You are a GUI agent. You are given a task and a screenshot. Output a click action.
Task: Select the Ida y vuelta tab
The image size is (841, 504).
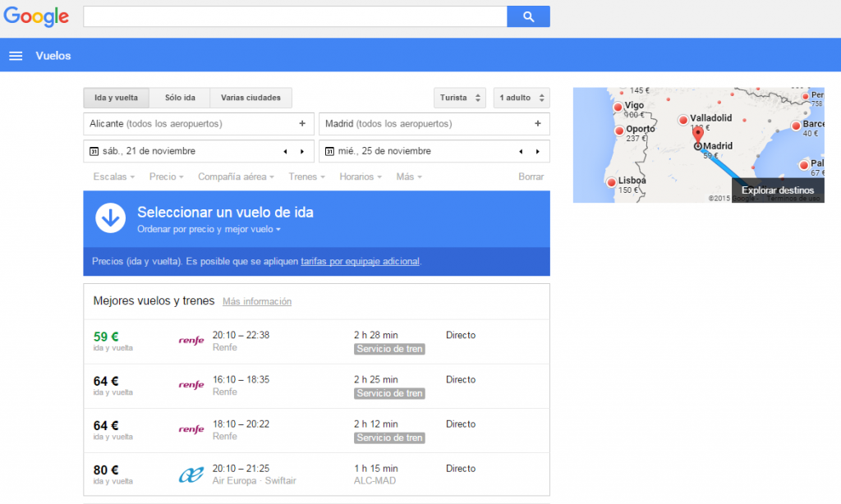116,97
